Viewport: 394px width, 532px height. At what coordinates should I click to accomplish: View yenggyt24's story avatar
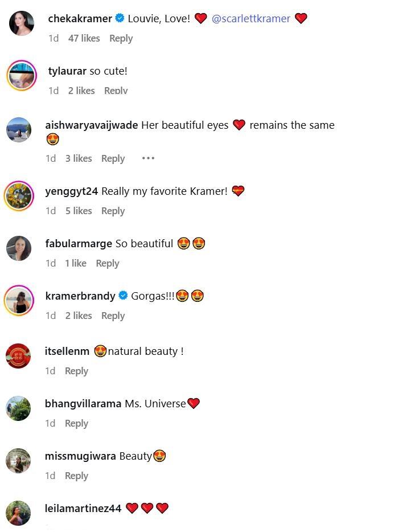(19, 196)
